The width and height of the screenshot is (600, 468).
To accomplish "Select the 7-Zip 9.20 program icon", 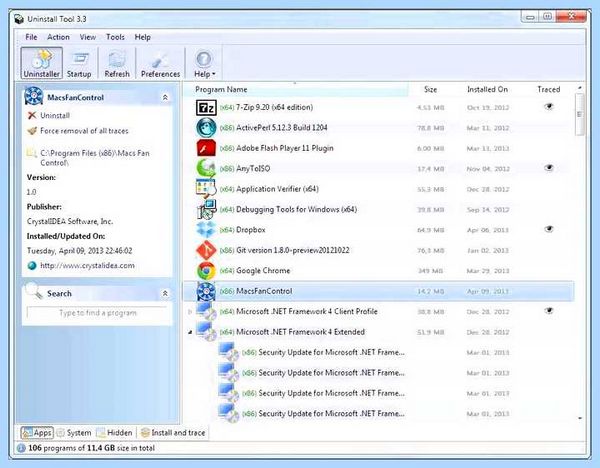I will (206, 108).
